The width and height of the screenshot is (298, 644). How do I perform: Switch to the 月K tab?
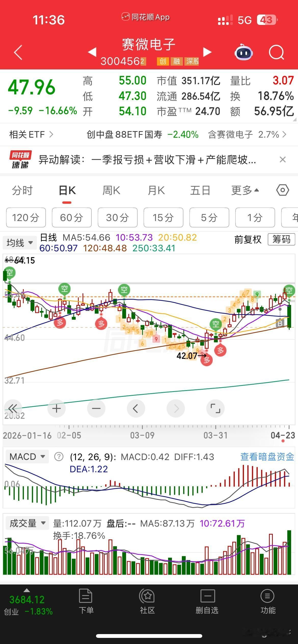pos(156,190)
